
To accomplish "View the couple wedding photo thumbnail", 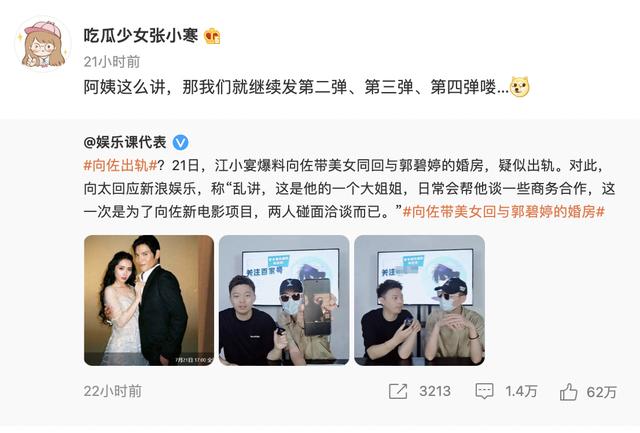I will coord(149,300).
